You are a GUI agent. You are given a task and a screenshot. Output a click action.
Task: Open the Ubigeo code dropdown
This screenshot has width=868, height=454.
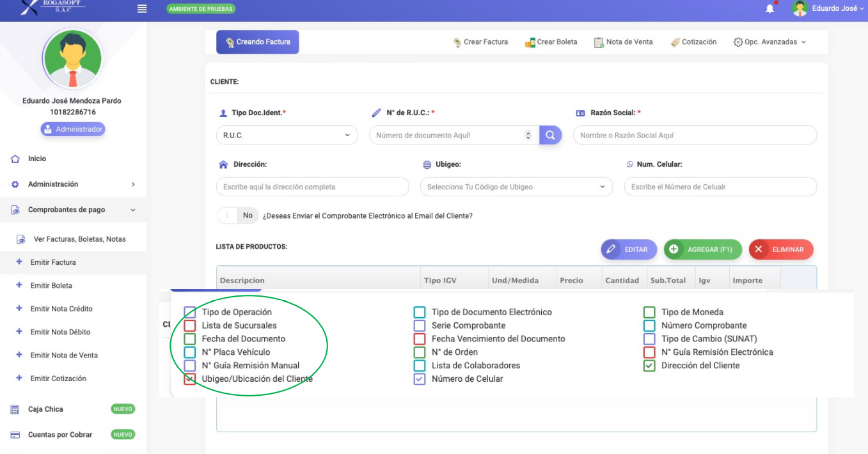tap(516, 187)
